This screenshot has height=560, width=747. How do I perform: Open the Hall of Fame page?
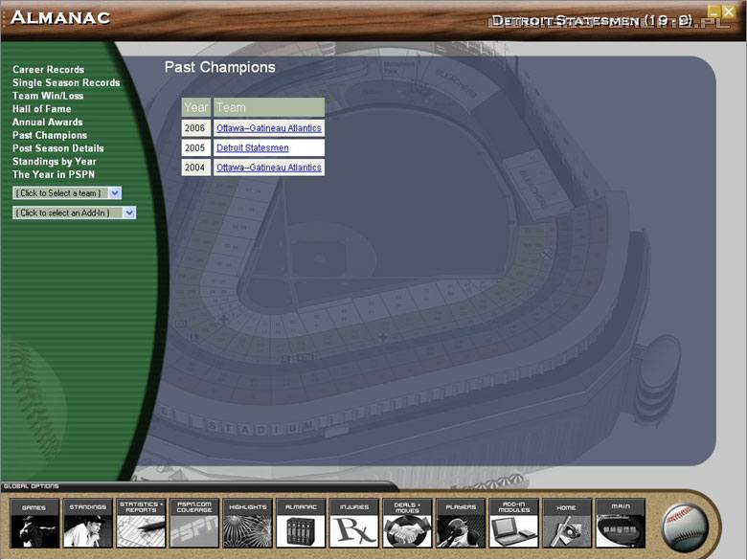coord(41,109)
